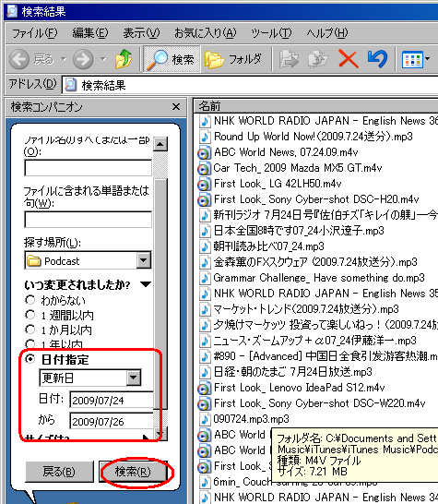This screenshot has width=438, height=504.
Task: Select the 1 週間以内 radio option
Action: click(x=30, y=315)
